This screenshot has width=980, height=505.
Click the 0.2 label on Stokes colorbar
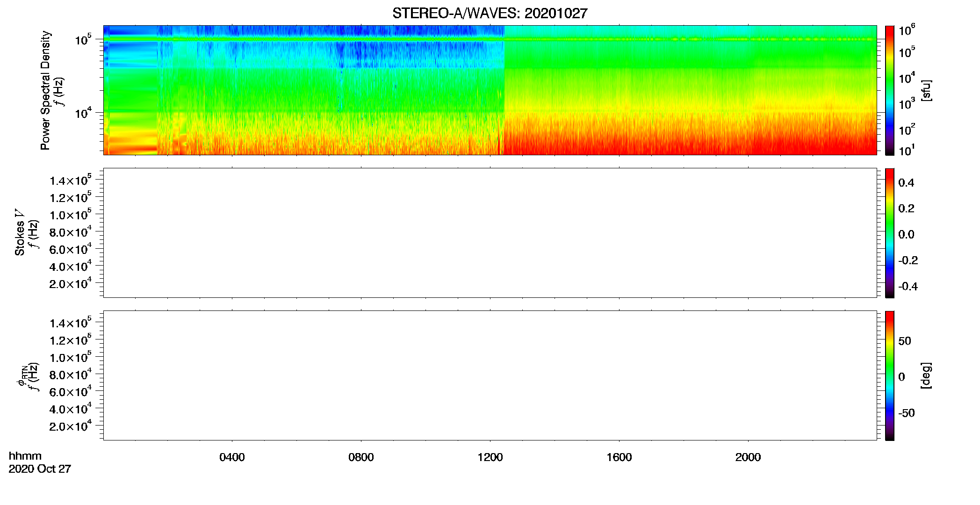click(906, 209)
